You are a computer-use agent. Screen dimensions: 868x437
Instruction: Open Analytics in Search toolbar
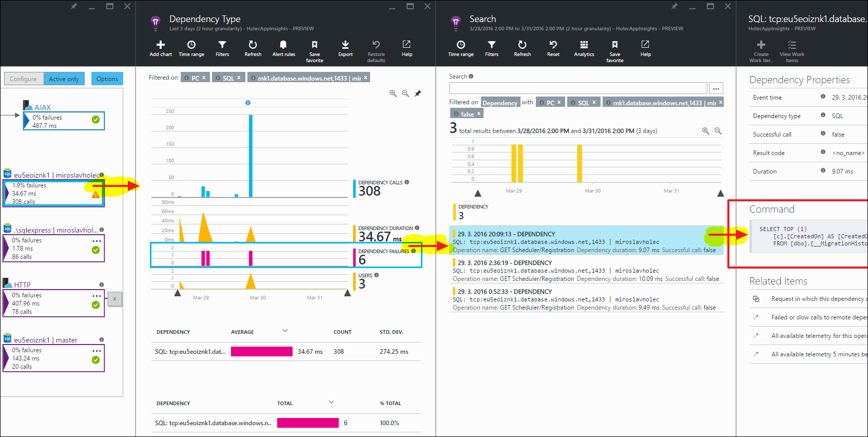pyautogui.click(x=584, y=49)
